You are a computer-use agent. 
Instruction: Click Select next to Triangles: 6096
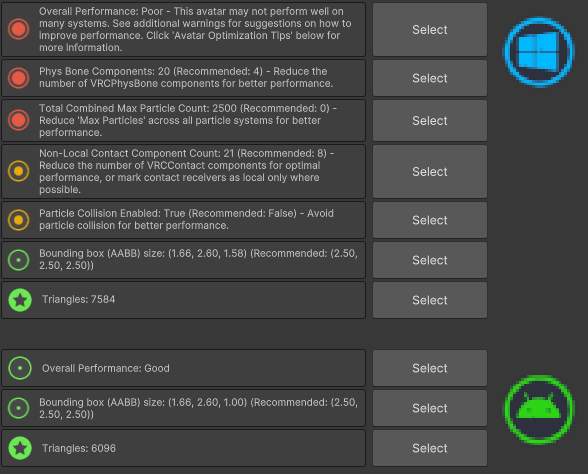click(430, 448)
